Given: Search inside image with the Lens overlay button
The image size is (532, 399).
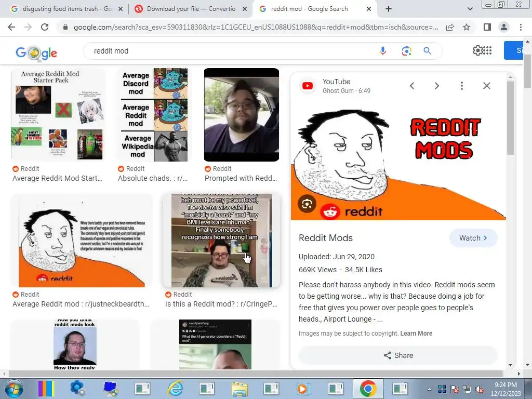Looking at the screenshot, I should [x=307, y=204].
